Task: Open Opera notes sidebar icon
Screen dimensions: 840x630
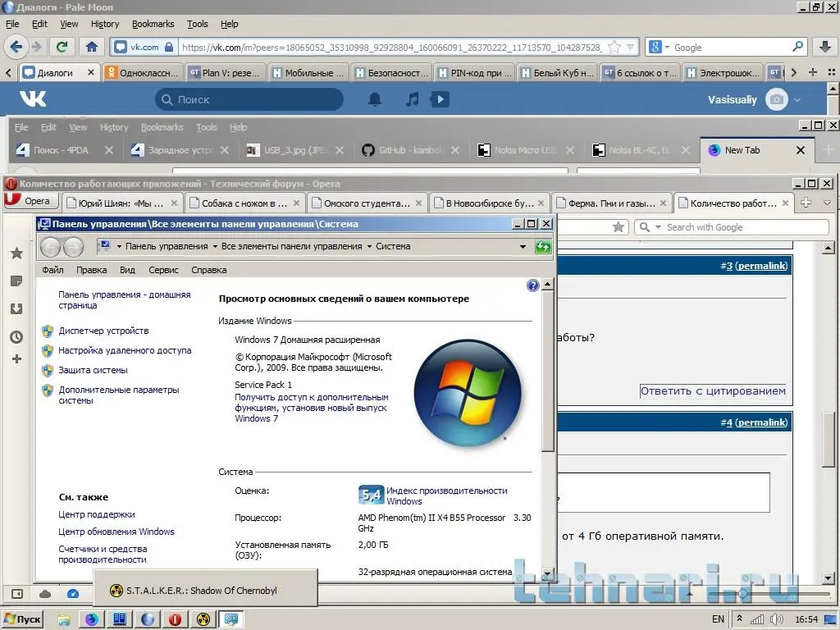Action: [x=16, y=281]
